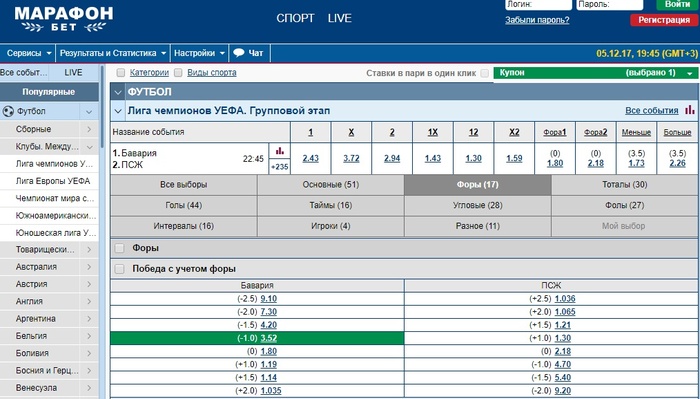Image resolution: width=700 pixels, height=399 pixels.
Task: Collapse the ФУТБОЛ section chevron
Action: pos(118,92)
